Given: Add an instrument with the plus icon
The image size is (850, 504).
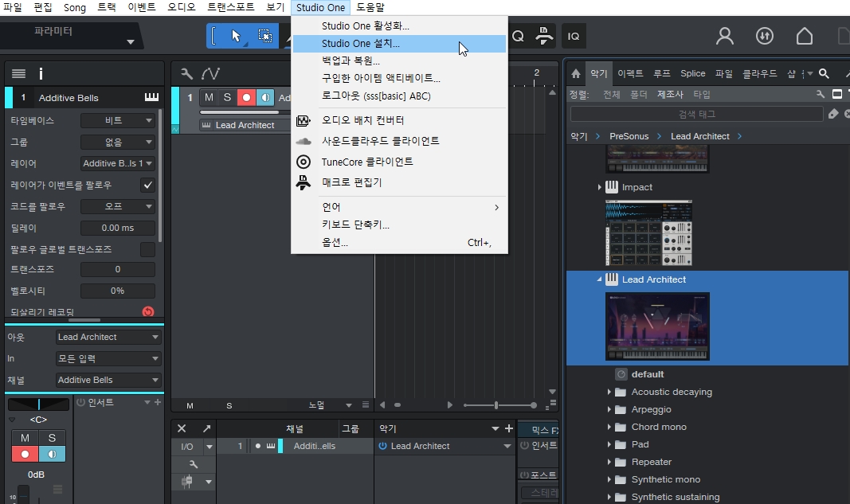Looking at the screenshot, I should click(x=509, y=428).
